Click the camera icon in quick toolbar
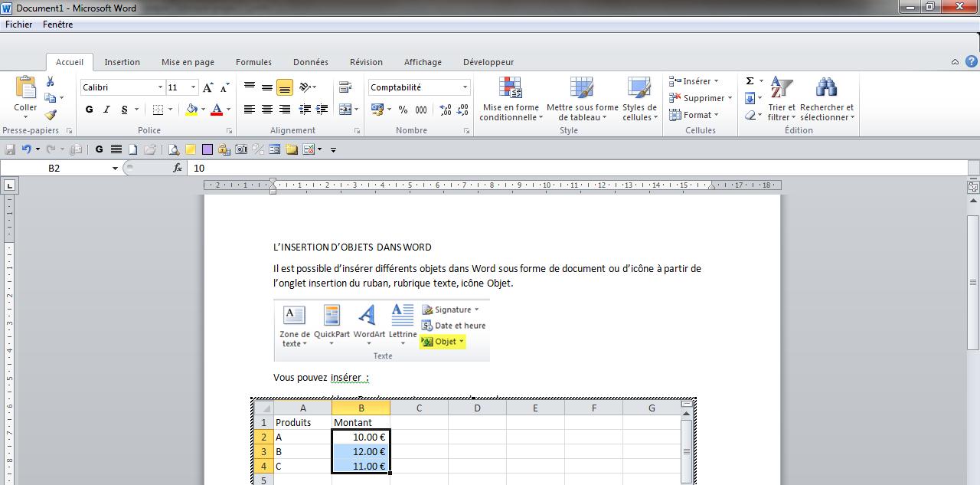 pos(241,149)
